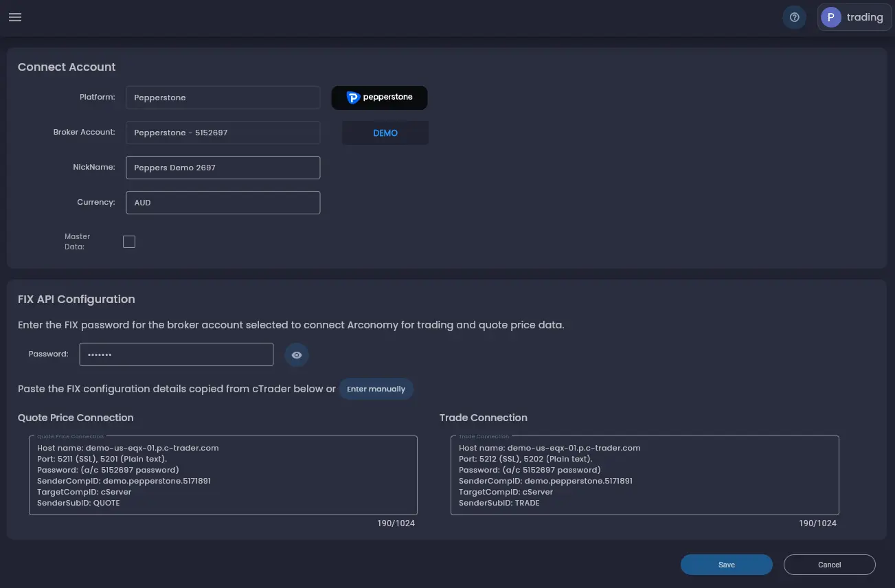Click the Pepperstone logo badge
Screen dimensions: 895x588
[x=379, y=98]
